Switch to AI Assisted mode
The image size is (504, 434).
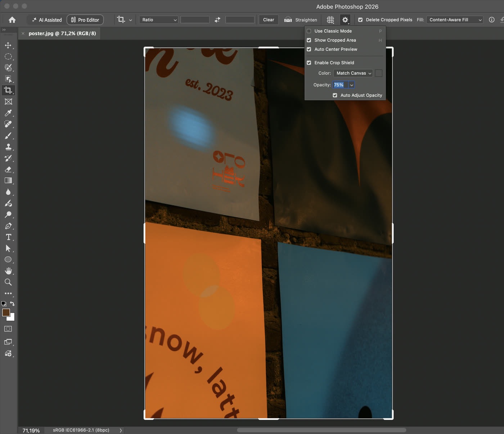(x=47, y=20)
